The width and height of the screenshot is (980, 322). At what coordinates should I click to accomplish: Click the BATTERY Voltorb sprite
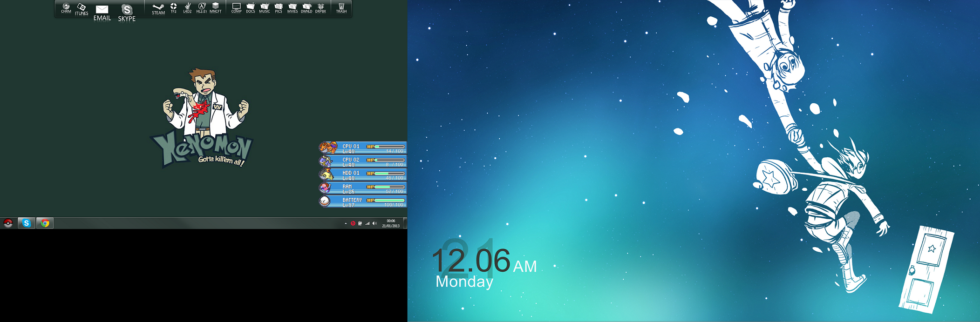pyautogui.click(x=325, y=201)
